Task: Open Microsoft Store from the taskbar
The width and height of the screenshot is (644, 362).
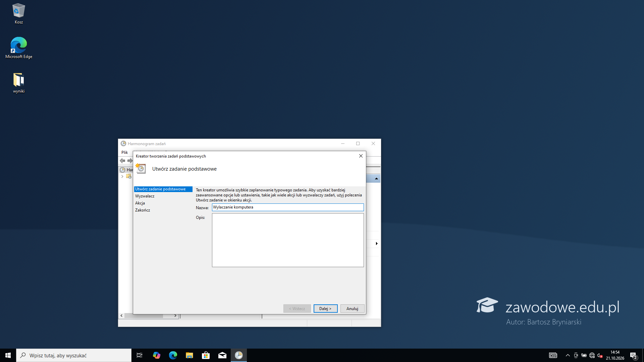Action: coord(206,355)
